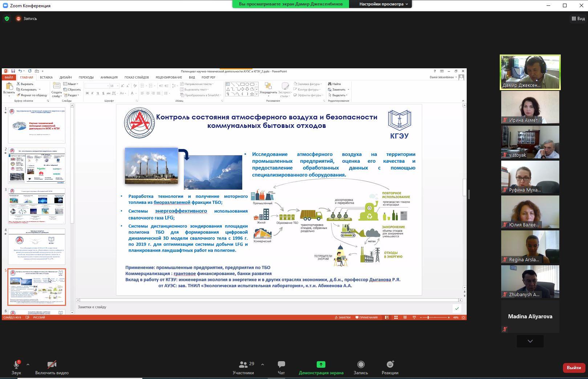The image size is (588, 379).
Task: Click the Screen Share icon
Action: click(x=321, y=364)
